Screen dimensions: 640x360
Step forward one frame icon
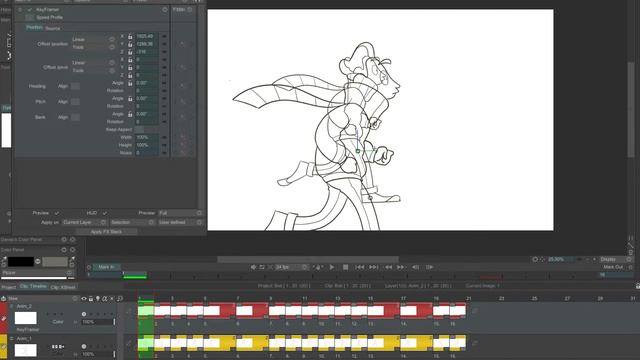point(429,267)
